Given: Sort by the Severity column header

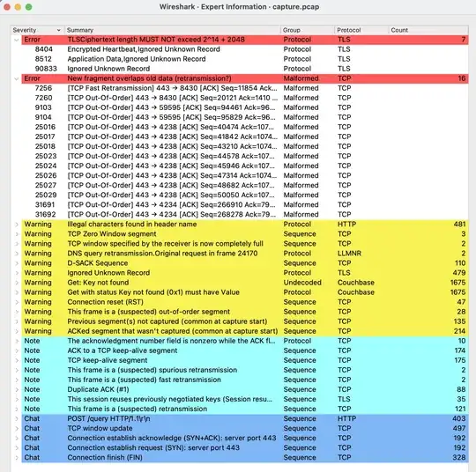Looking at the screenshot, I should pos(37,30).
